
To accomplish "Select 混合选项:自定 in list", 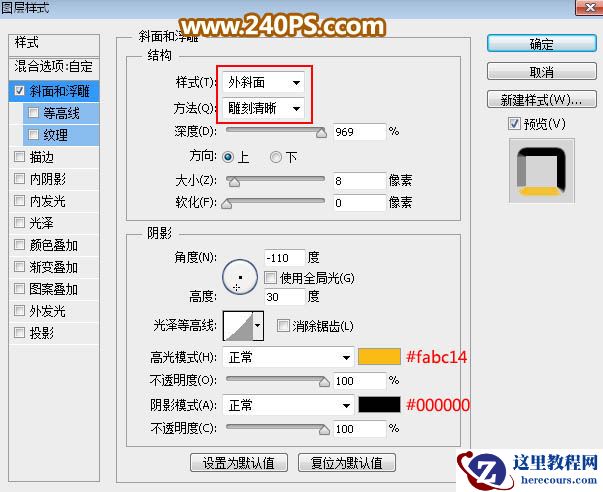I will pyautogui.click(x=54, y=67).
